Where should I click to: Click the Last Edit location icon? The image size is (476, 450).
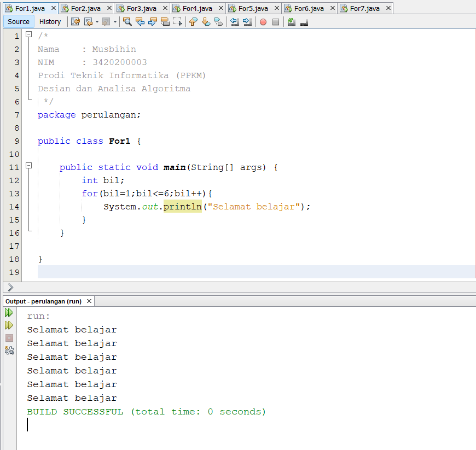(x=76, y=22)
